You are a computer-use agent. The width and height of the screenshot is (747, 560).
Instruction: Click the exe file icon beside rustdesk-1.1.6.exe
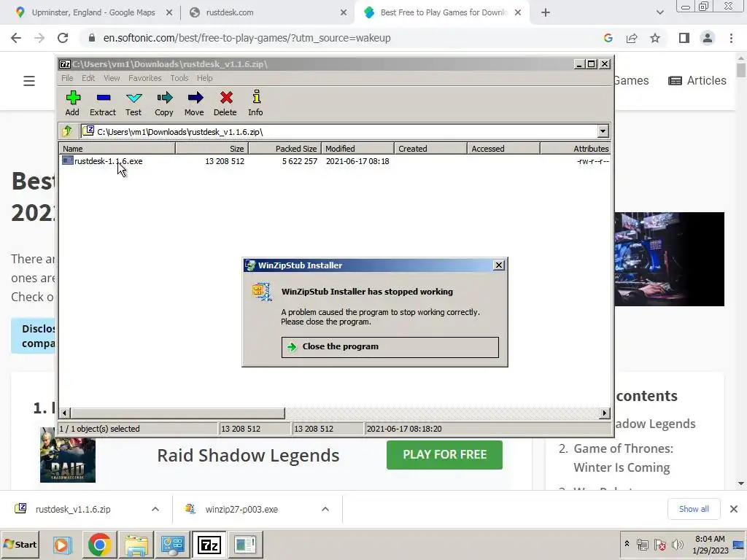coord(68,161)
